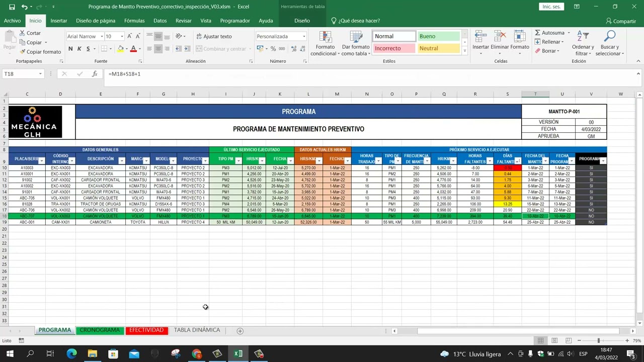Switch to the EFECTIVIDAD sheet tab
Viewport: 644px width, 362px height.
[x=146, y=330]
